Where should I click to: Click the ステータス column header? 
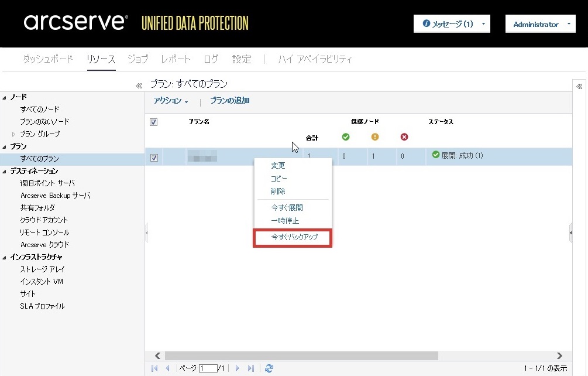pyautogui.click(x=441, y=122)
